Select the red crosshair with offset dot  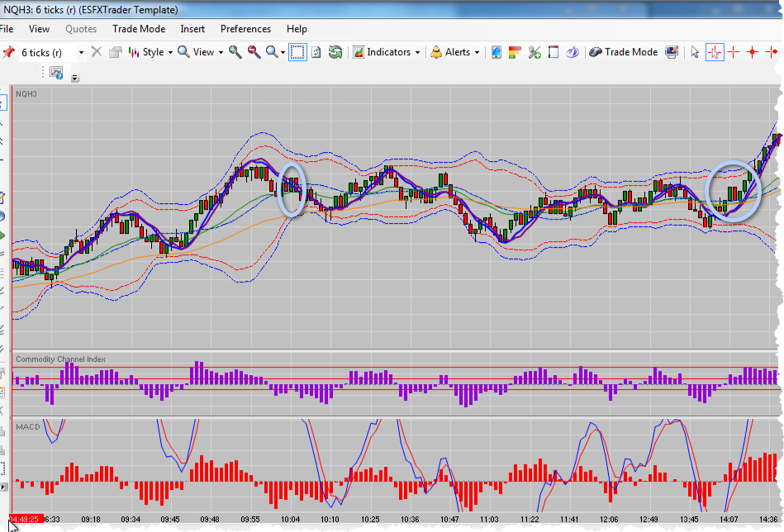pos(772,52)
